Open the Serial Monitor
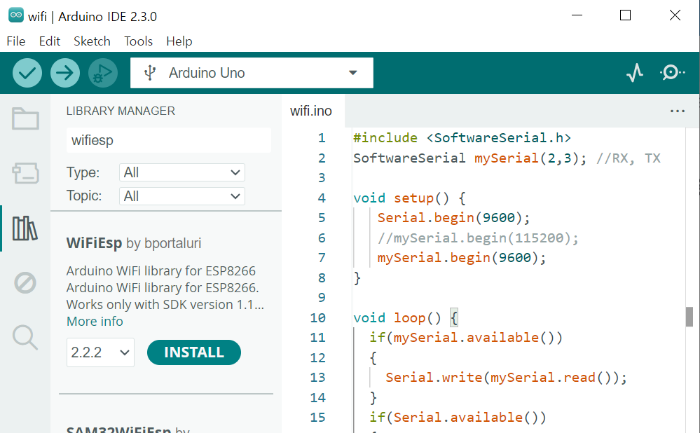 (x=672, y=73)
